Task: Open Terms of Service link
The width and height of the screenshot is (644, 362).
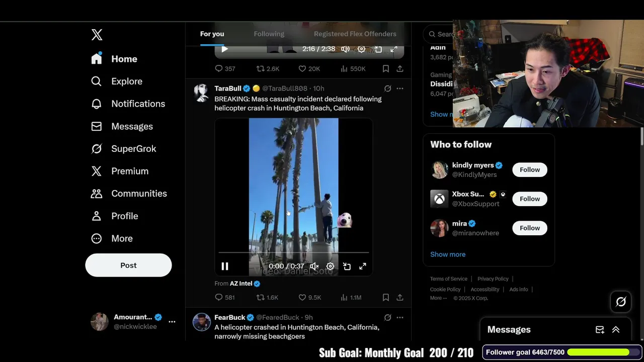Action: click(449, 279)
